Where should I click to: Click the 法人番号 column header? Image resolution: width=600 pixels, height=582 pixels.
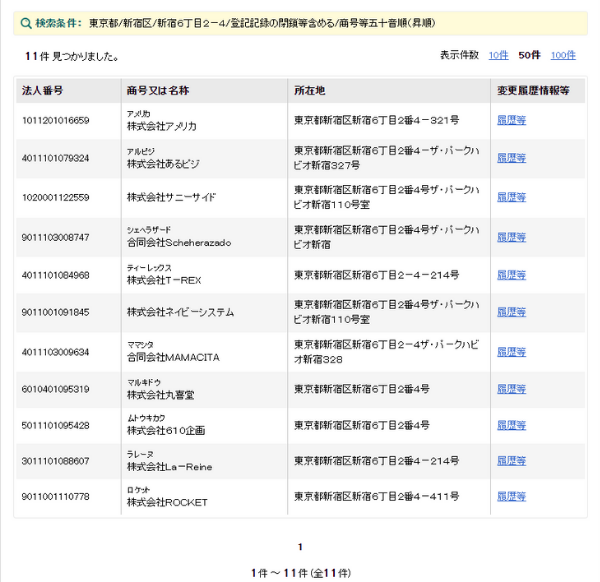pyautogui.click(x=43, y=91)
